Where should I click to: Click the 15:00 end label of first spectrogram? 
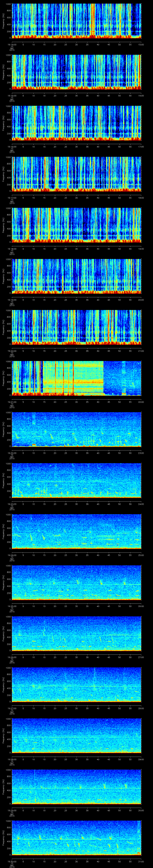[x=141, y=44]
